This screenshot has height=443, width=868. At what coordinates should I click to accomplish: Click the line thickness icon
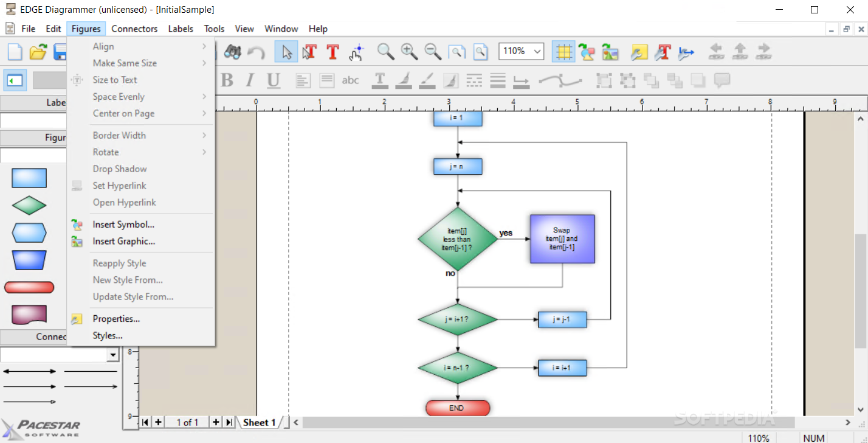tap(498, 80)
